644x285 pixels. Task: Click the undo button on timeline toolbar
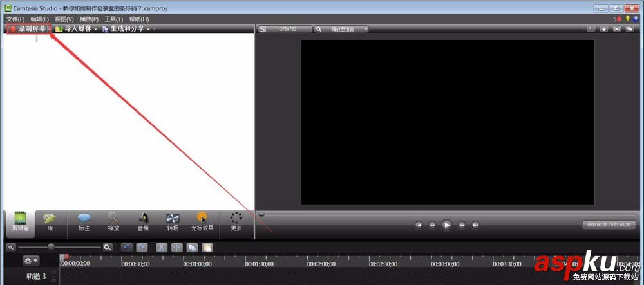tap(127, 247)
